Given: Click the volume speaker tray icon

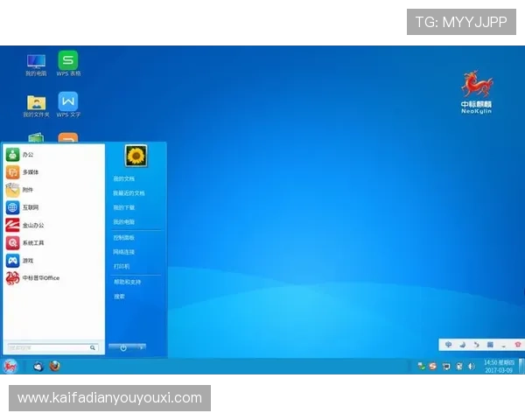Looking at the screenshot, I should [472, 366].
